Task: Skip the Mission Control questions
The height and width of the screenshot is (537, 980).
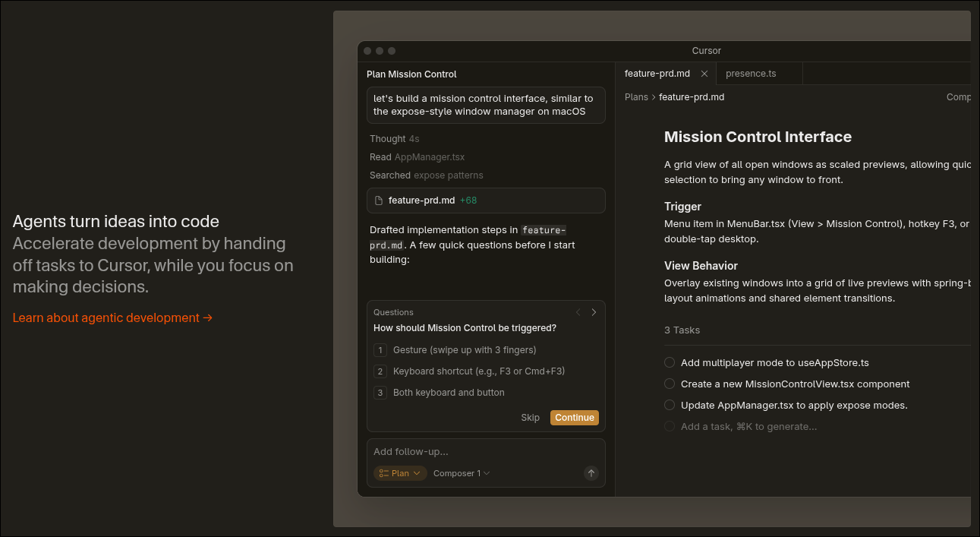Action: point(530,418)
